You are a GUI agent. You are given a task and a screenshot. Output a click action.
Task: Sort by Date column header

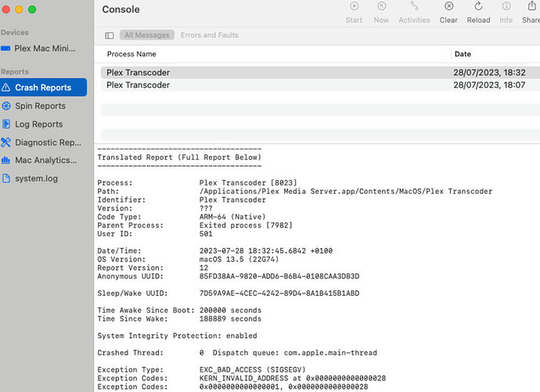point(463,54)
